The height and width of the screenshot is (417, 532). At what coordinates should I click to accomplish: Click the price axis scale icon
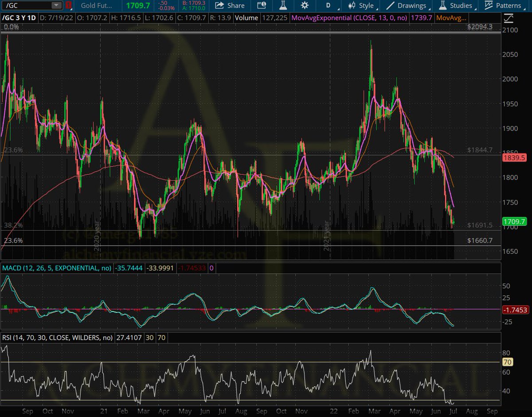509,18
